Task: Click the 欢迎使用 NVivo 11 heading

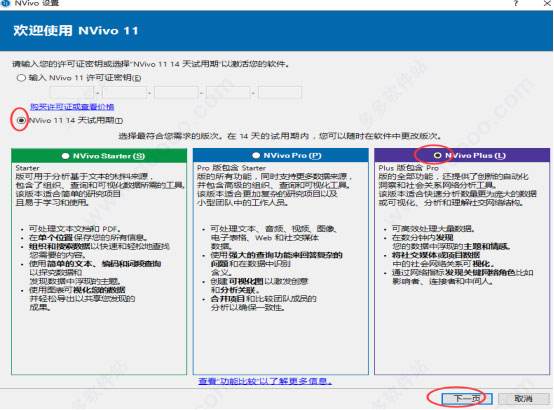Action: coord(76,31)
